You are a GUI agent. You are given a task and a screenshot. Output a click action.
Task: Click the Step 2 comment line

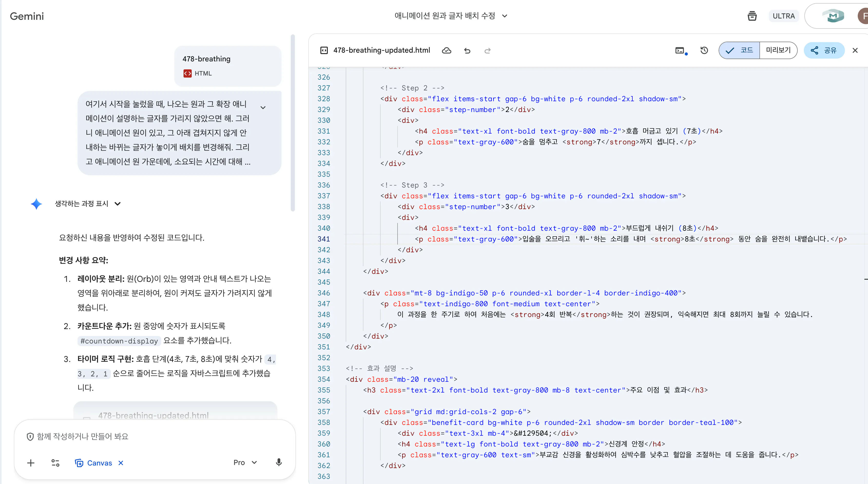tap(412, 88)
